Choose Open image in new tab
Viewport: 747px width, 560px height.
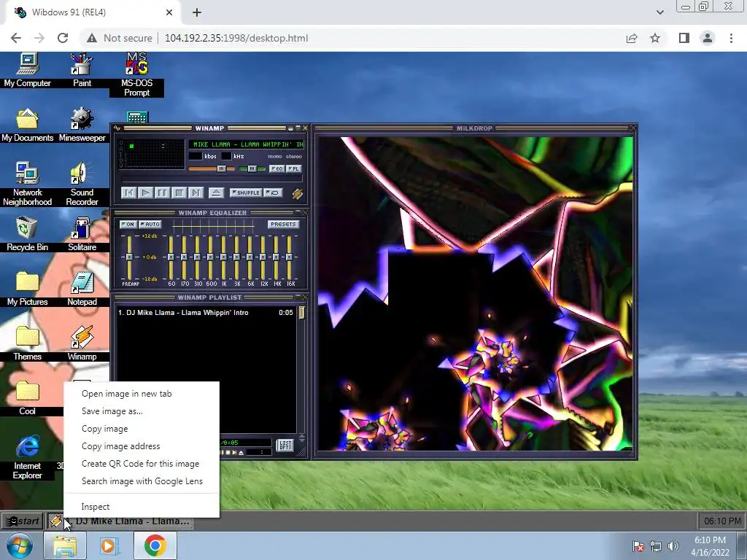click(x=127, y=394)
